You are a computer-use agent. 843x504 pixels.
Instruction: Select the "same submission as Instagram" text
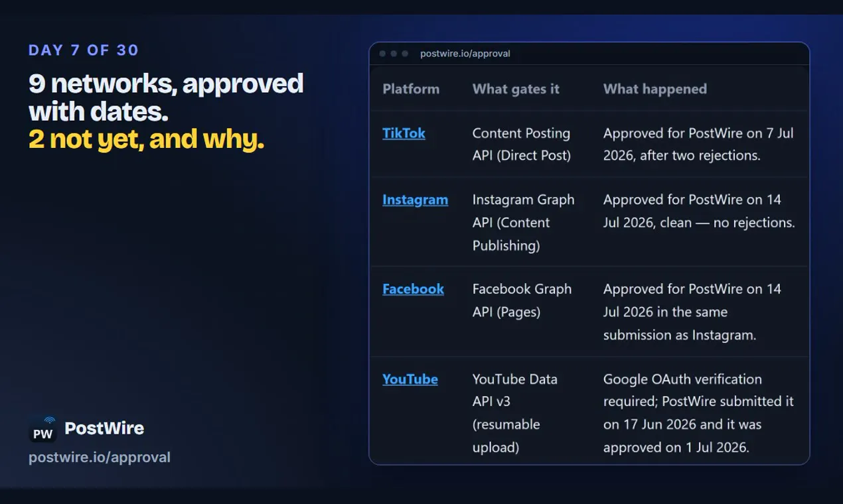click(x=680, y=324)
